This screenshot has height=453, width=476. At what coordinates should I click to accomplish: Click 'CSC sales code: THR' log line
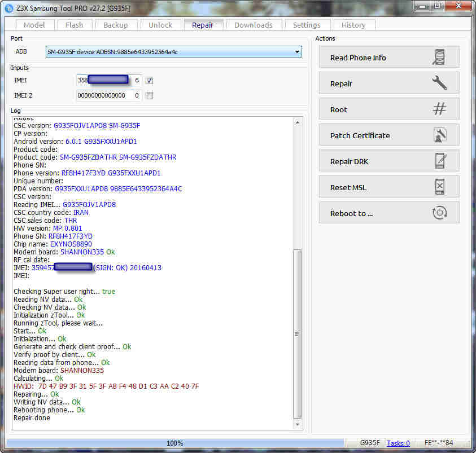click(45, 221)
